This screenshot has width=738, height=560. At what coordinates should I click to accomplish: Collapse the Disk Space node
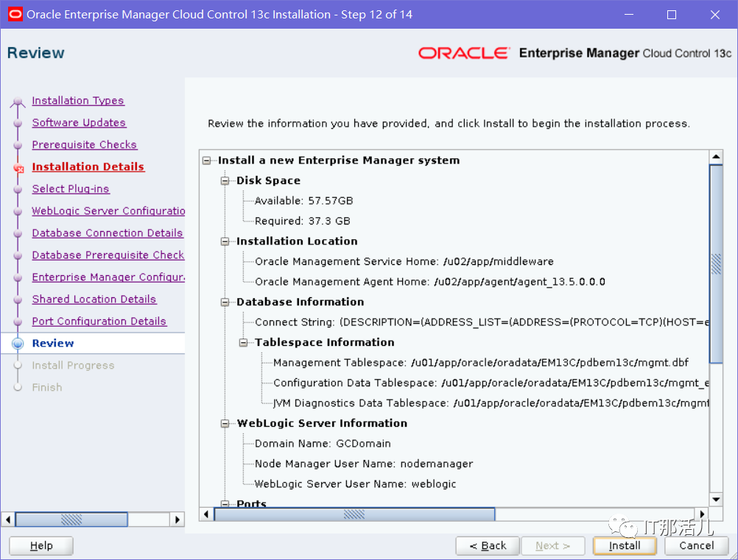pos(225,181)
